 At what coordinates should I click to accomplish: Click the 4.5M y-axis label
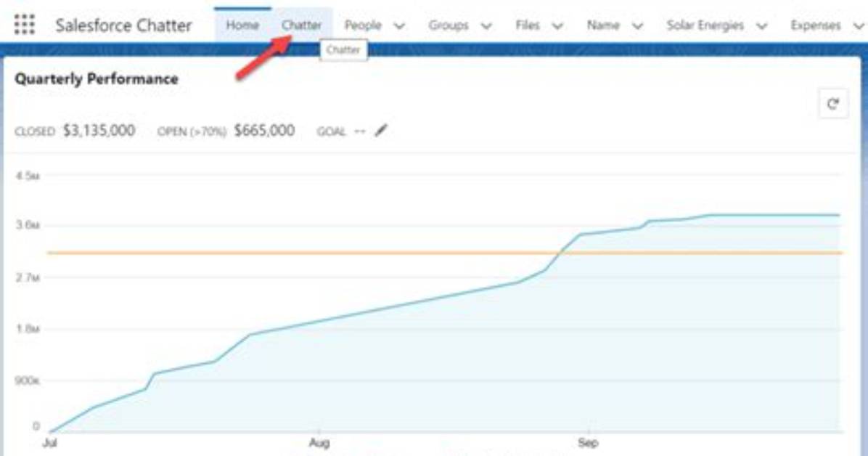(x=28, y=176)
